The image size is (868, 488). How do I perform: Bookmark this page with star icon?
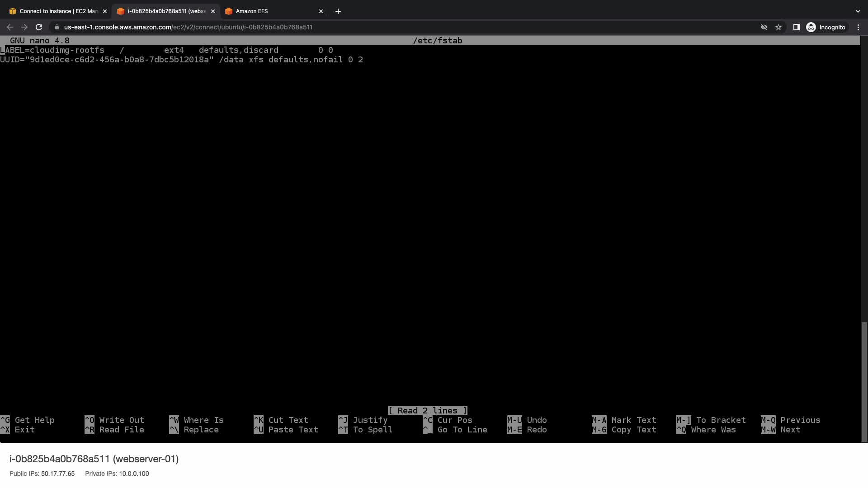(778, 27)
